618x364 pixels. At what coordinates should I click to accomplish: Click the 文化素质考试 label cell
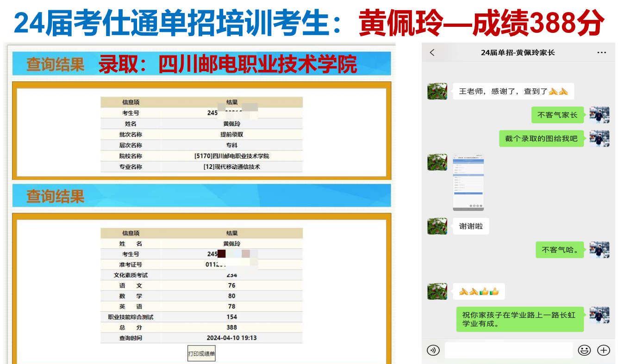point(131,275)
